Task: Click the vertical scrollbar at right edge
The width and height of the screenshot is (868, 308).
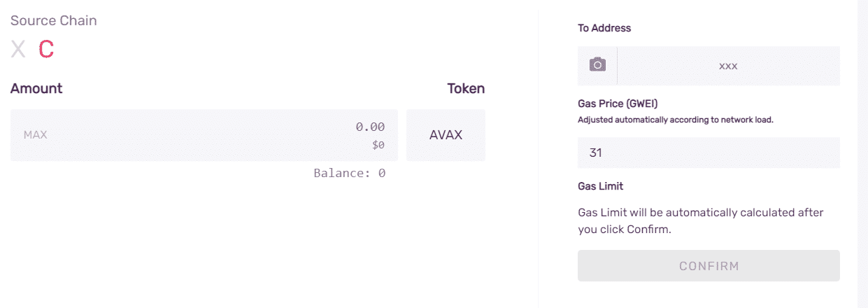Action: click(x=862, y=154)
